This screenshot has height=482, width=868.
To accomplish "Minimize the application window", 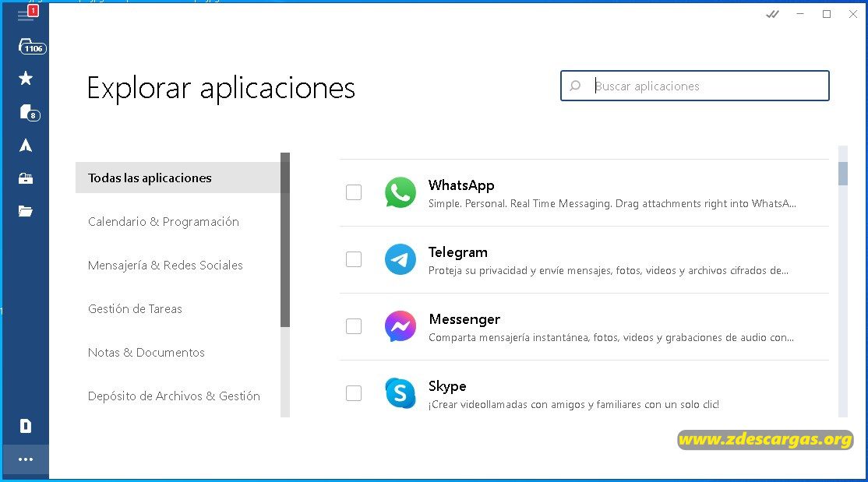I will point(800,14).
